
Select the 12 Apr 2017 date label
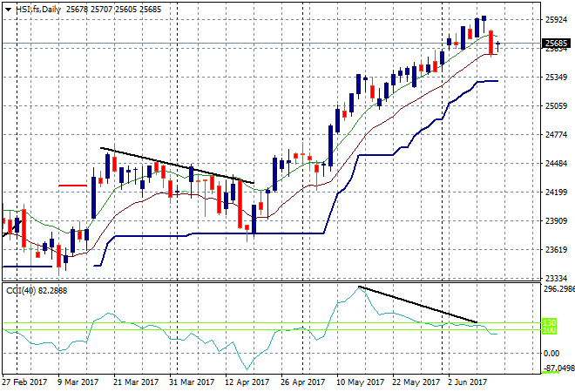247,382
